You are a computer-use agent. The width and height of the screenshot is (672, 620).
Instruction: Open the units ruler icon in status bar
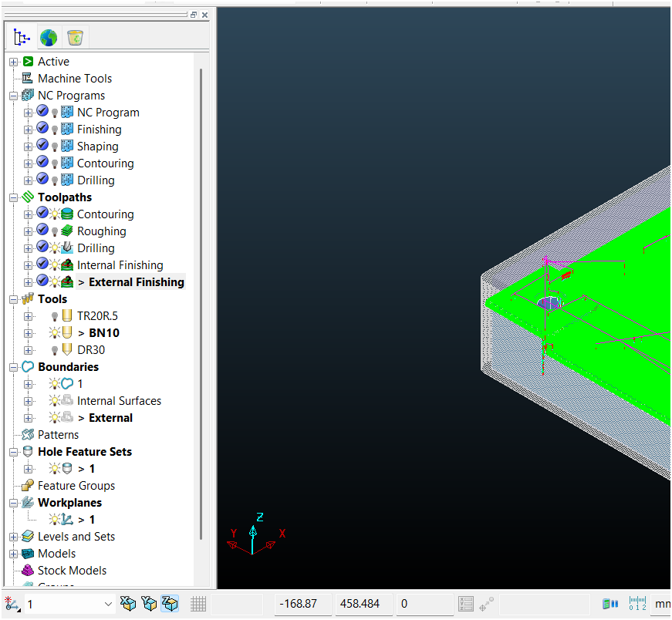coord(637,604)
